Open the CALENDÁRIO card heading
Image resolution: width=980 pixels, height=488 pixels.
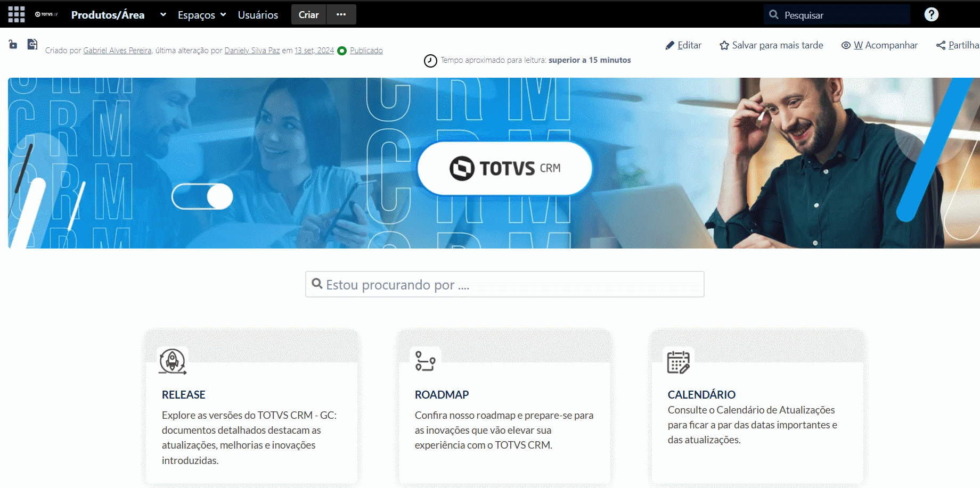pos(701,395)
